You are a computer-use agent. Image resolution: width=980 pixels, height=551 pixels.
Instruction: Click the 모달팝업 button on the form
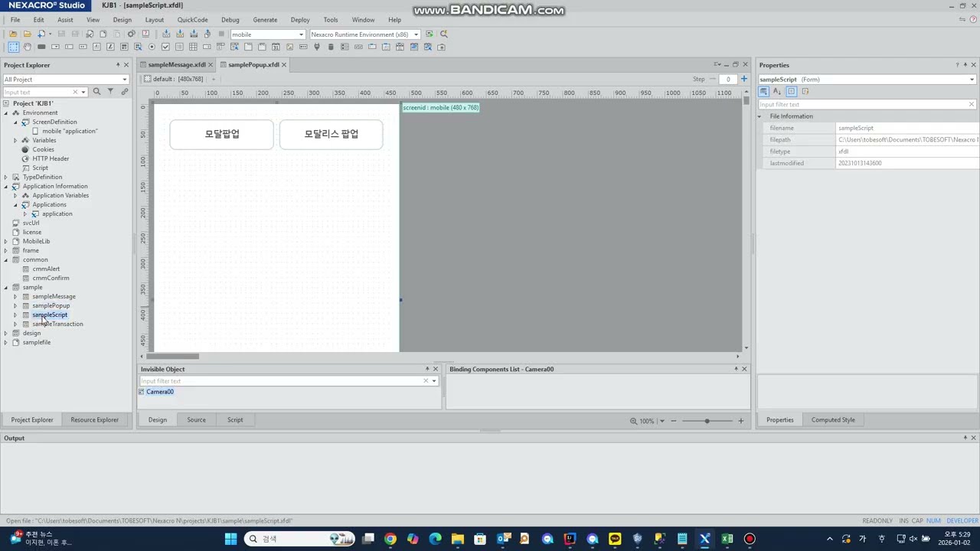pyautogui.click(x=221, y=134)
